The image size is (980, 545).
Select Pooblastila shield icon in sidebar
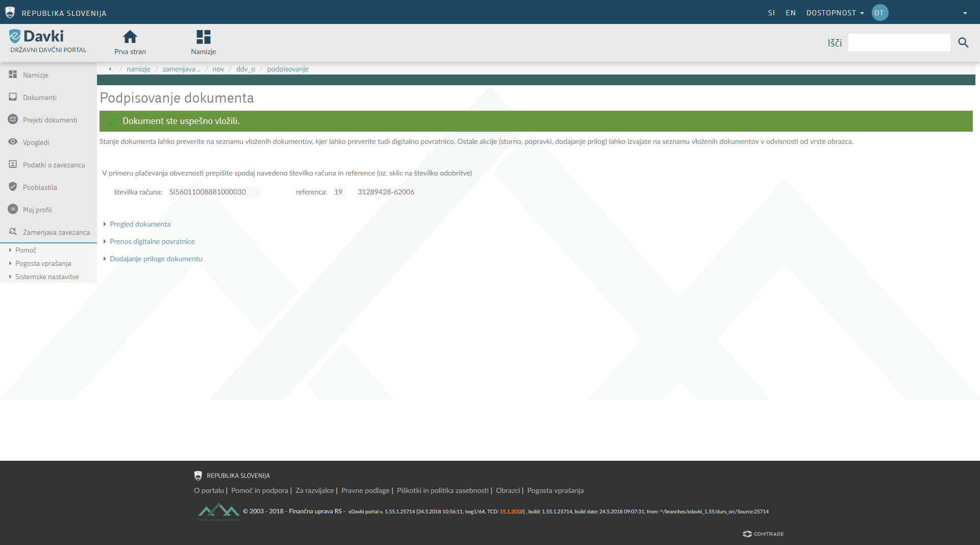[x=13, y=187]
